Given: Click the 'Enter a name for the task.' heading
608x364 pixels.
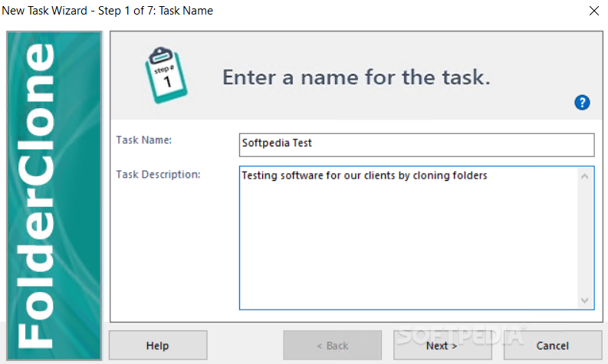Looking at the screenshot, I should click(356, 77).
